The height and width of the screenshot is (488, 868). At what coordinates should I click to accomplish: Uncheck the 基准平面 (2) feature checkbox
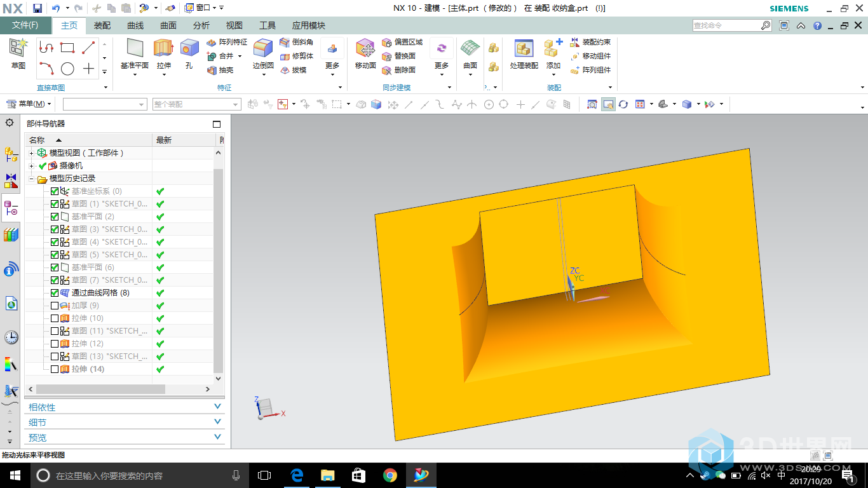pyautogui.click(x=55, y=217)
